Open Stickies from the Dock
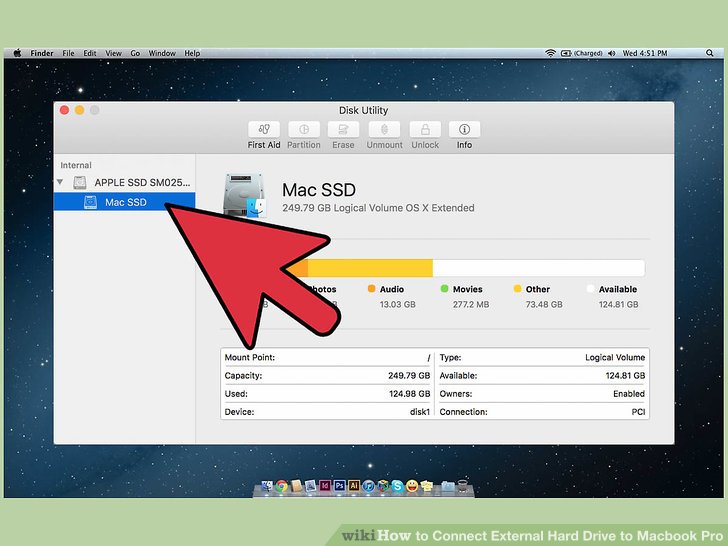 tap(426, 486)
